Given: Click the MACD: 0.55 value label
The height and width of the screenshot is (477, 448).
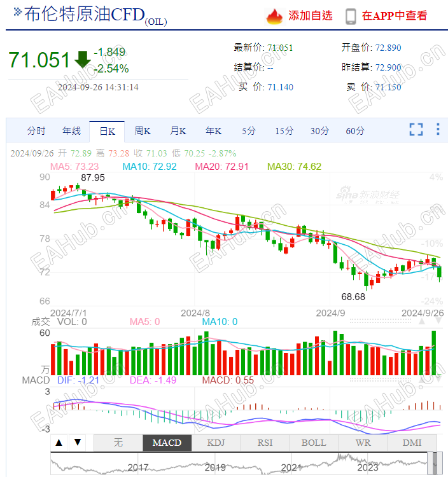Looking at the screenshot, I should click(x=228, y=380).
